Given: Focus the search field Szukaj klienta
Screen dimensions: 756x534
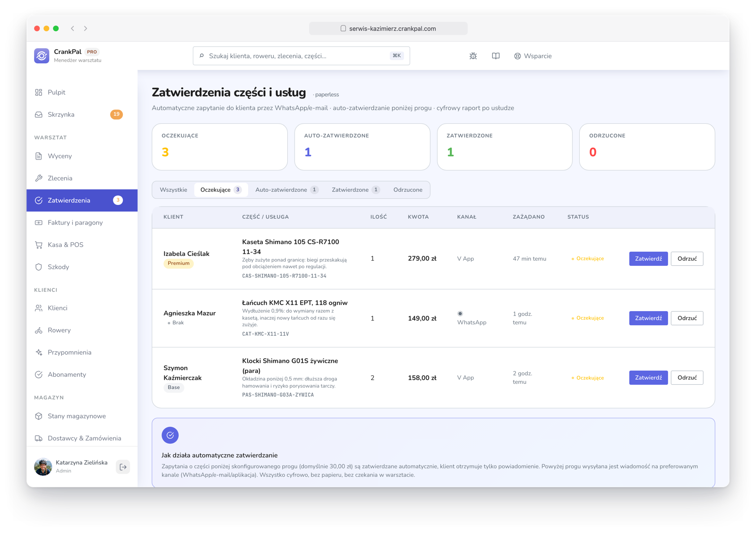Looking at the screenshot, I should coord(301,56).
